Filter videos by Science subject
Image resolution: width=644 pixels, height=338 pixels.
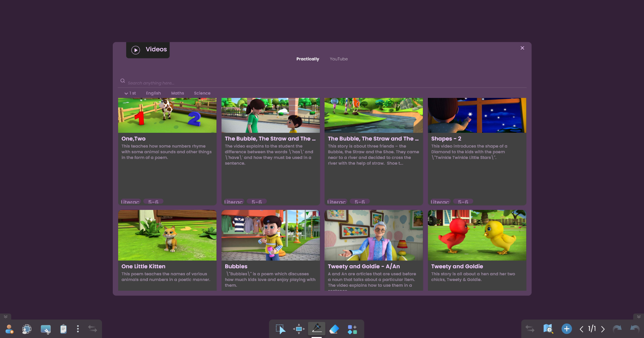click(202, 93)
